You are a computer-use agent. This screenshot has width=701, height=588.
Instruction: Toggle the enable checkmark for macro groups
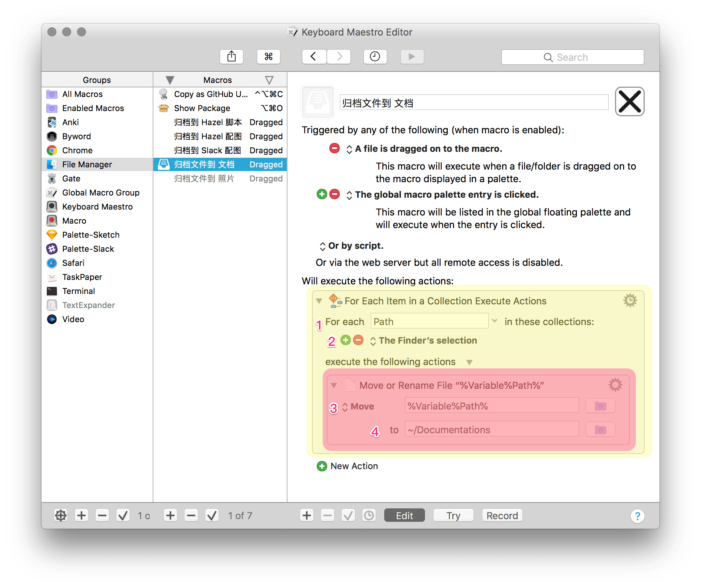point(123,515)
